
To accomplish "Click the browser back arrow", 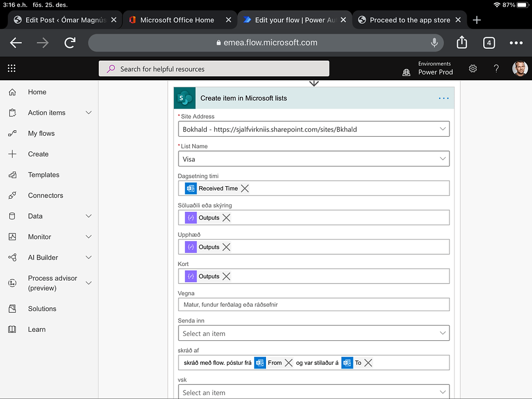I will [16, 43].
